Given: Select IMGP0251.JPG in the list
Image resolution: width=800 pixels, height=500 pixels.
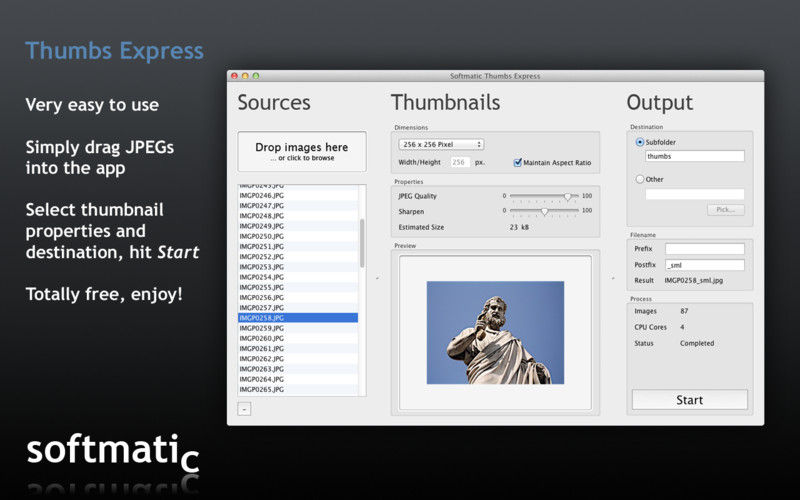Looking at the screenshot, I should [x=298, y=246].
